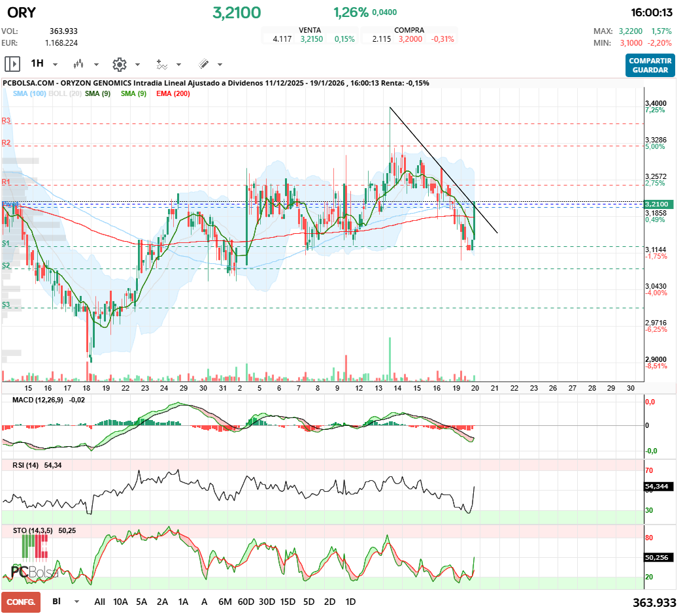This screenshot has height=616, width=685.
Task: Click the COMPARTIR GUARDAR button
Action: click(650, 66)
